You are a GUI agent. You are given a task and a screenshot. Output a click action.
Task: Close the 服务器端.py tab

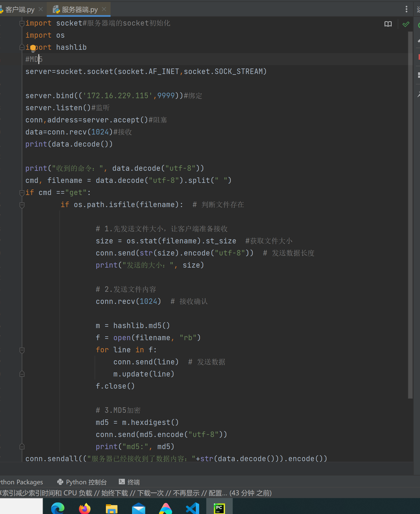point(104,9)
